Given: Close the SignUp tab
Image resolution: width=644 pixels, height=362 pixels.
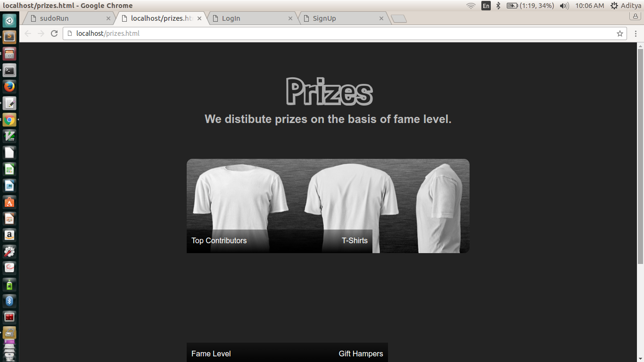Looking at the screenshot, I should 381,18.
